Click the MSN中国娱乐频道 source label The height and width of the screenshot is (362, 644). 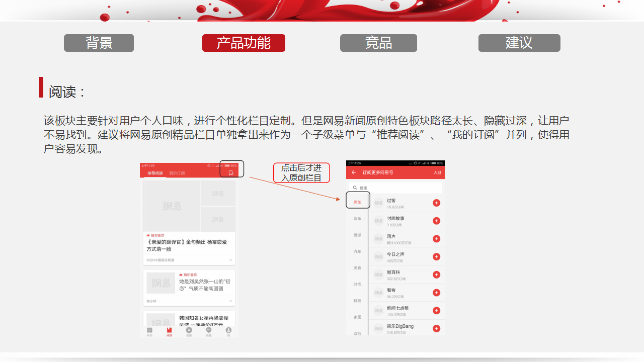coord(160,260)
